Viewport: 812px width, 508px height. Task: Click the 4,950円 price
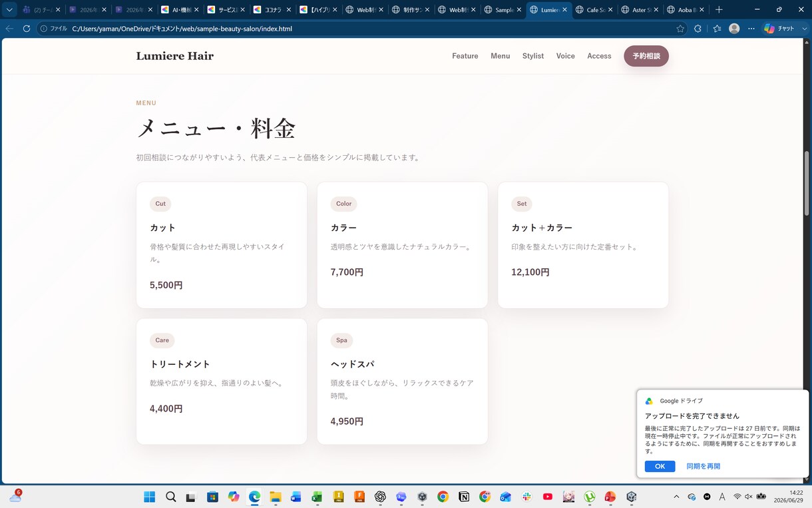click(347, 421)
